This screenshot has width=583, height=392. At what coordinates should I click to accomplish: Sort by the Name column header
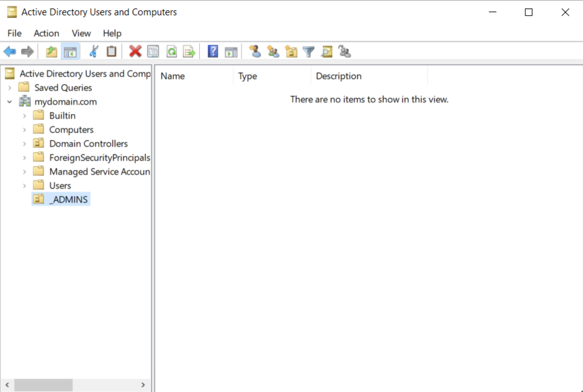[173, 76]
